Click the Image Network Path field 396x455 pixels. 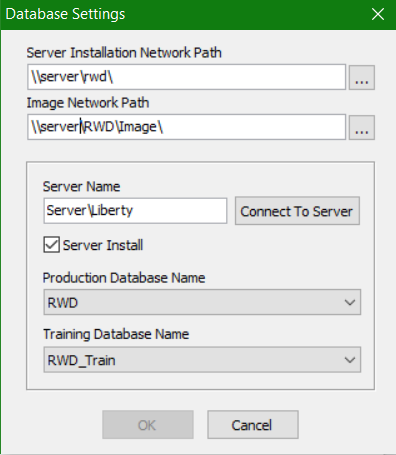click(x=186, y=127)
